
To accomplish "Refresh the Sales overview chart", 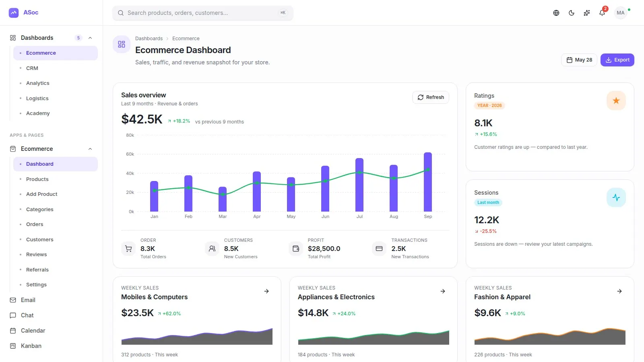I will coord(431,97).
